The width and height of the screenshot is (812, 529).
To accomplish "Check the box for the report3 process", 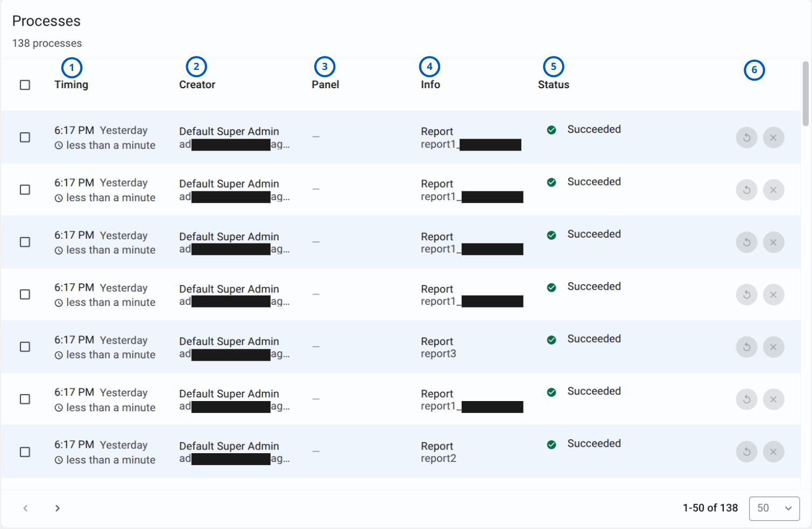I will click(x=25, y=347).
